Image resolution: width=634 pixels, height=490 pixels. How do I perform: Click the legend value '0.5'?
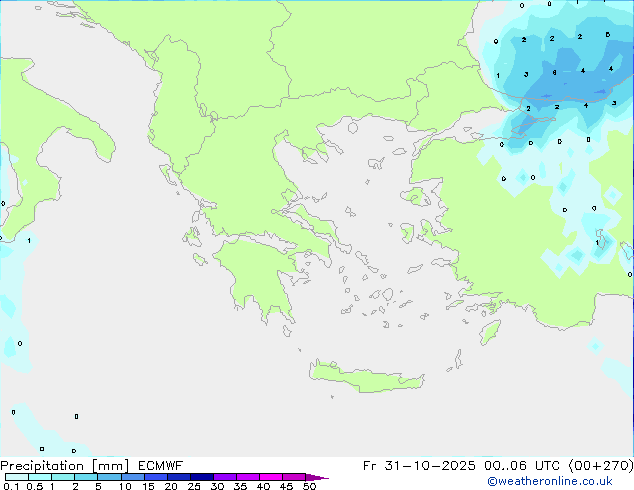tap(35, 486)
